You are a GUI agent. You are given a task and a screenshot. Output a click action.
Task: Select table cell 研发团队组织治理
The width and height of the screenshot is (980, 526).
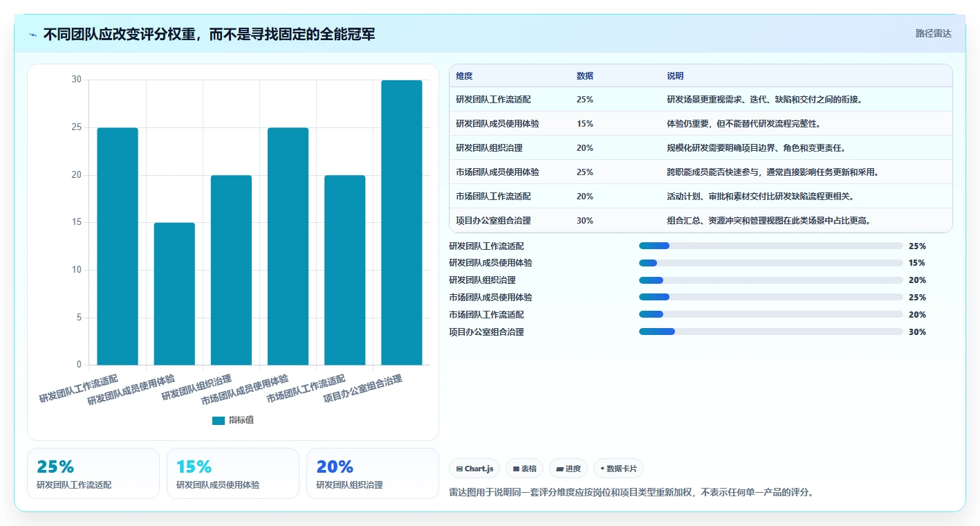[489, 148]
